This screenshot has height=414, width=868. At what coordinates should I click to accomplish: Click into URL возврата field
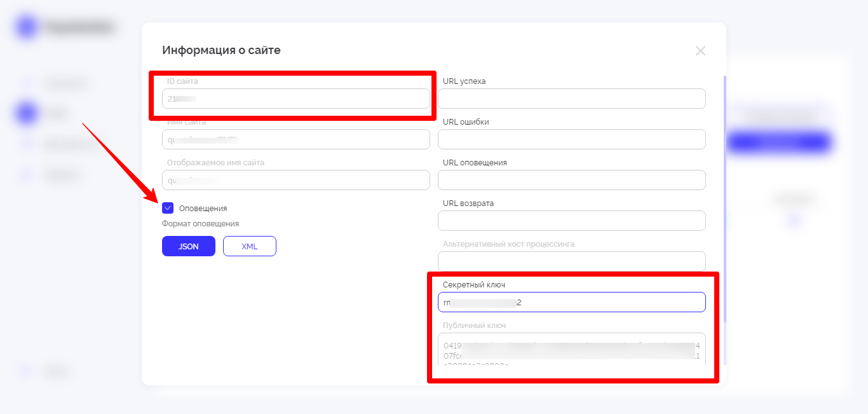tap(571, 221)
